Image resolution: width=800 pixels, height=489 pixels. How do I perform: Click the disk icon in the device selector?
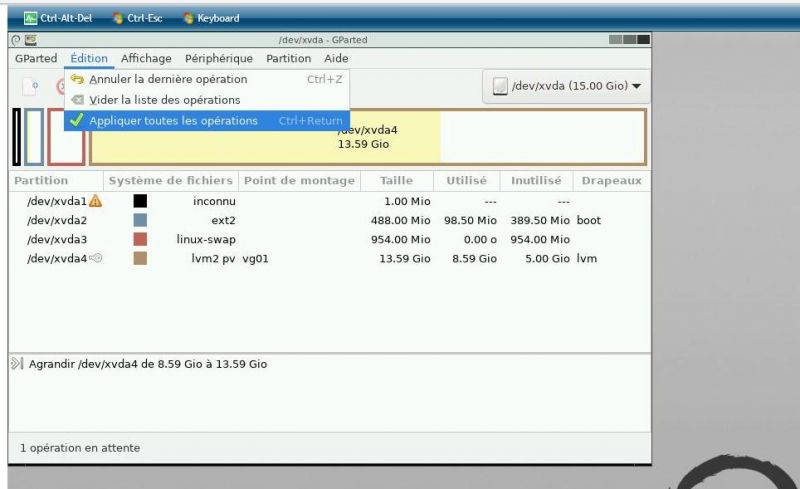pos(500,86)
